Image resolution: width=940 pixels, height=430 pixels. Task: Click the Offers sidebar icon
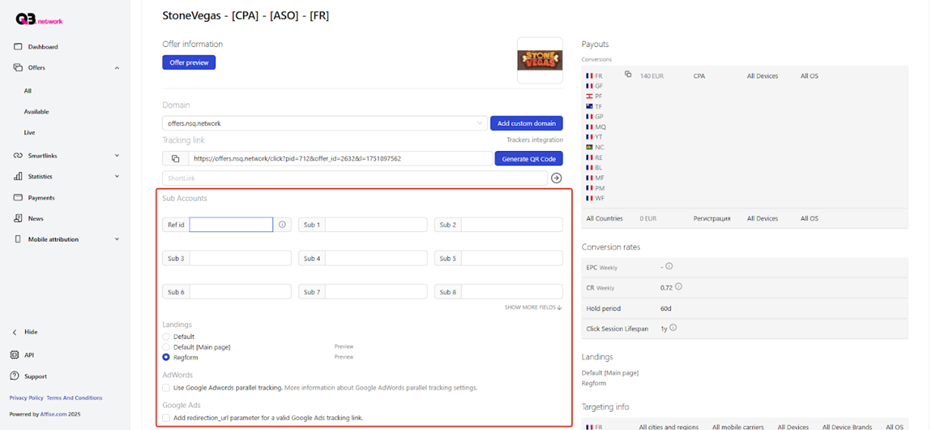(x=17, y=68)
